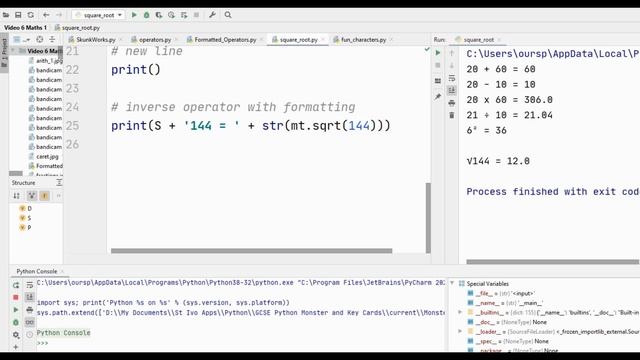Debug square_root with the bug icon

[147, 15]
